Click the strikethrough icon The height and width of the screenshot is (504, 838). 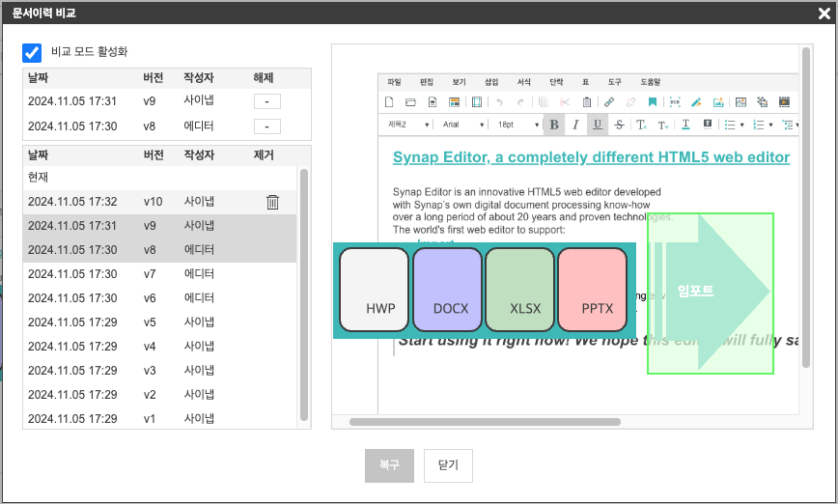(620, 125)
